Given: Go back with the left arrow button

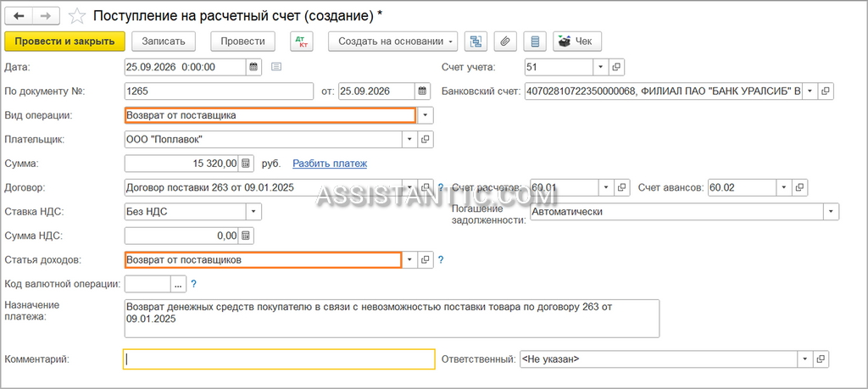Looking at the screenshot, I should [19, 16].
